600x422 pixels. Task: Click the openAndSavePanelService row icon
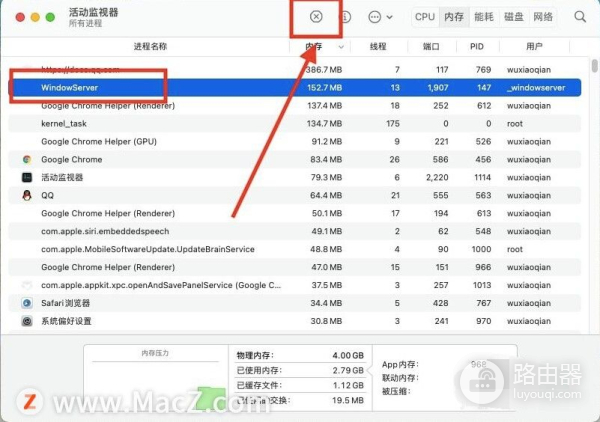pos(27,285)
